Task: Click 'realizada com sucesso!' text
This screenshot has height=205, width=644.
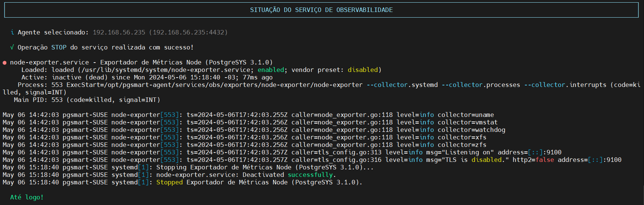Action: (x=153, y=48)
